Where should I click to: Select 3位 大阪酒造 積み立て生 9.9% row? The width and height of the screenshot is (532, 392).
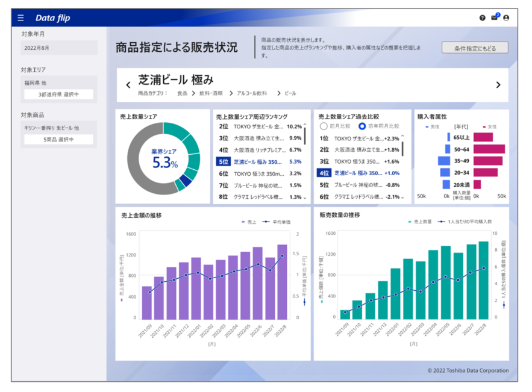click(x=260, y=138)
